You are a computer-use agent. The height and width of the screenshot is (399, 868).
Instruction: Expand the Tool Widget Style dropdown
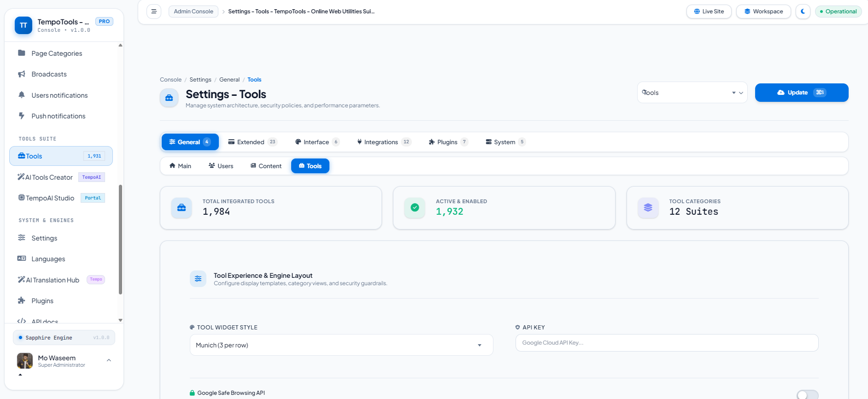coord(341,345)
